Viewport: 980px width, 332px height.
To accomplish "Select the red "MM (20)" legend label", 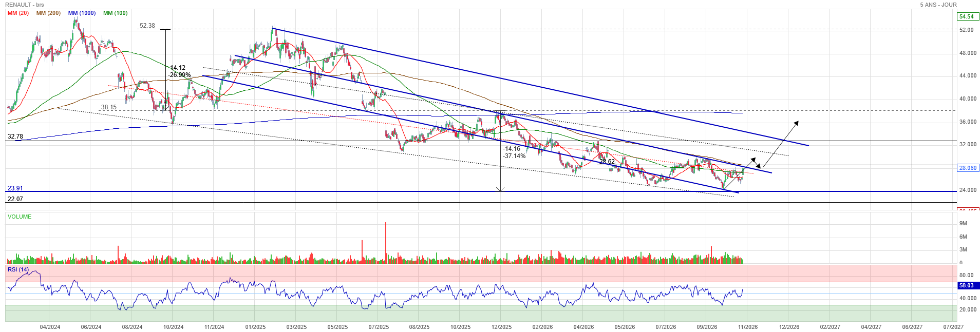I will [18, 13].
